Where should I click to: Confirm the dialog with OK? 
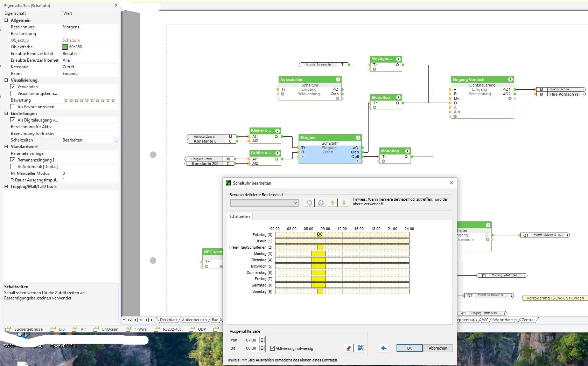click(409, 348)
